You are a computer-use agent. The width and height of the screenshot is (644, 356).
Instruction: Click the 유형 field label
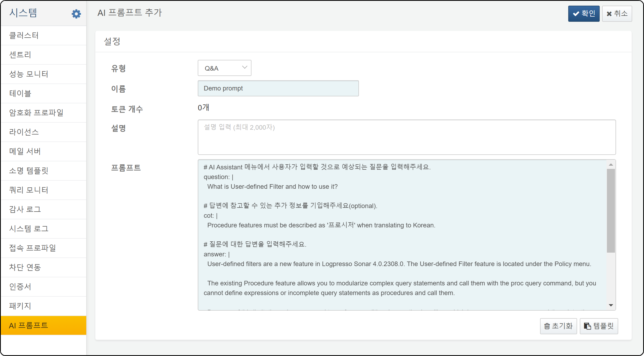[x=118, y=68]
